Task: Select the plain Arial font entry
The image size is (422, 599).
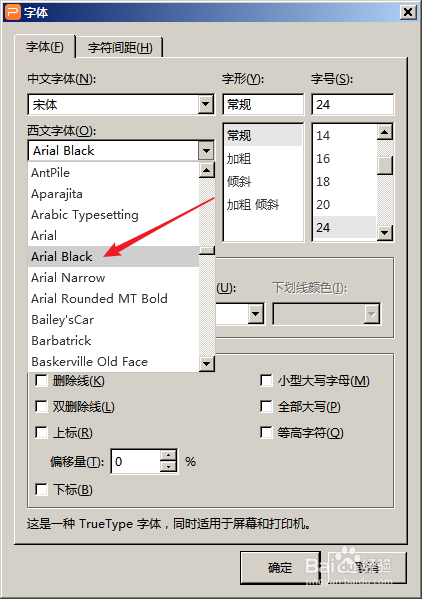Action: (x=113, y=235)
